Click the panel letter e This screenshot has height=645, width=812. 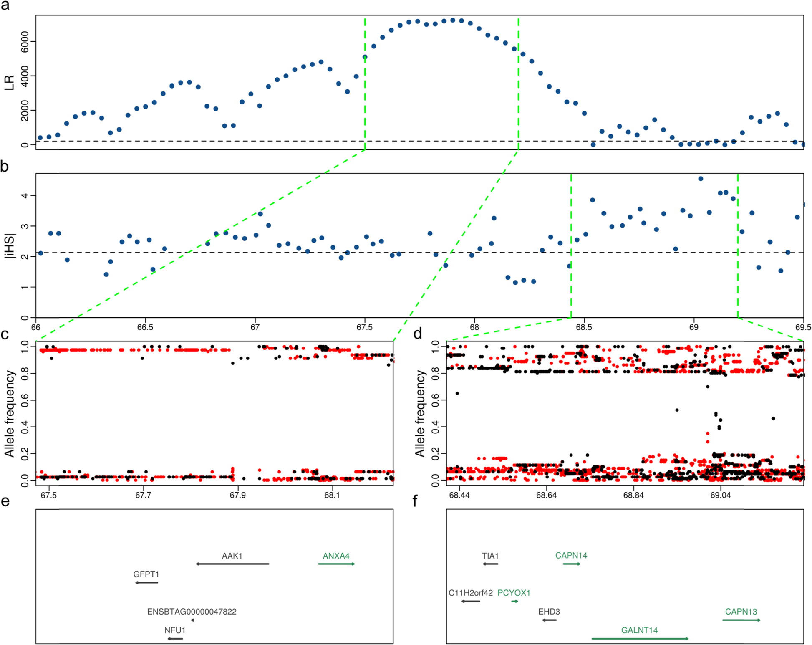click(x=5, y=501)
